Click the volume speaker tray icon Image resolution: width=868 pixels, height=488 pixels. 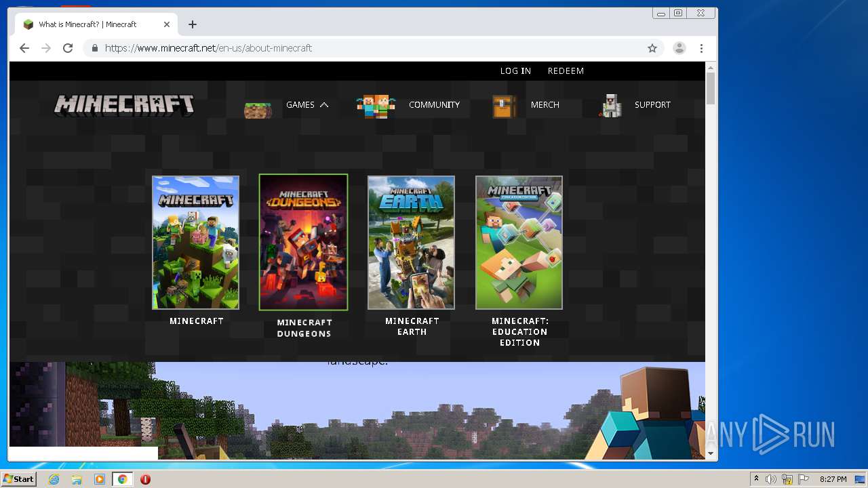pyautogui.click(x=771, y=479)
